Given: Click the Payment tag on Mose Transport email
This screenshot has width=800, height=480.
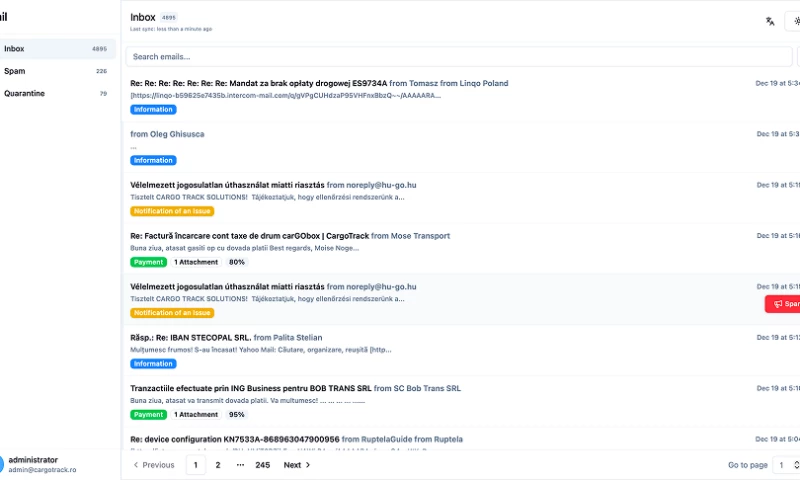Looking at the screenshot, I should pos(148,262).
